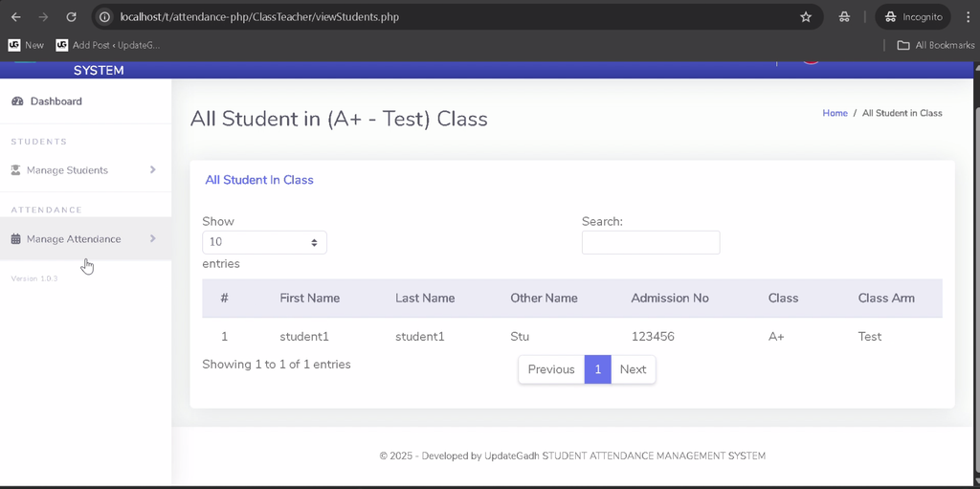The width and height of the screenshot is (980, 489).
Task: Open Manage Attendance sidebar menu
Action: pos(85,239)
